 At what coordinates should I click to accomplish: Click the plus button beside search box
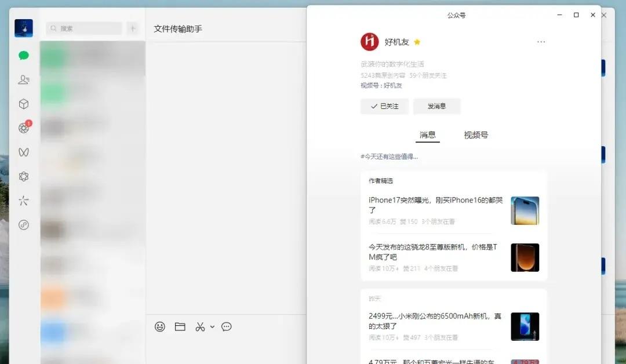click(133, 28)
